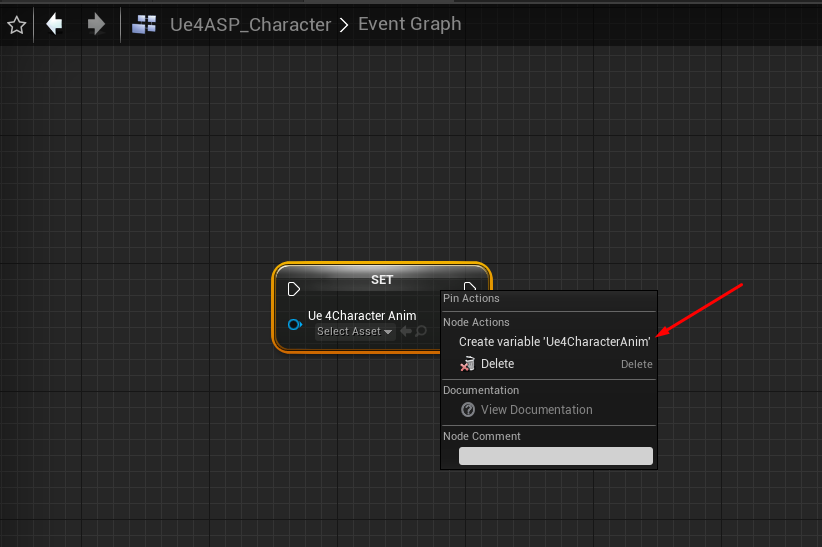Screen dimensions: 822x547
Task: Open View Documentation menu entry
Action: 549,410
